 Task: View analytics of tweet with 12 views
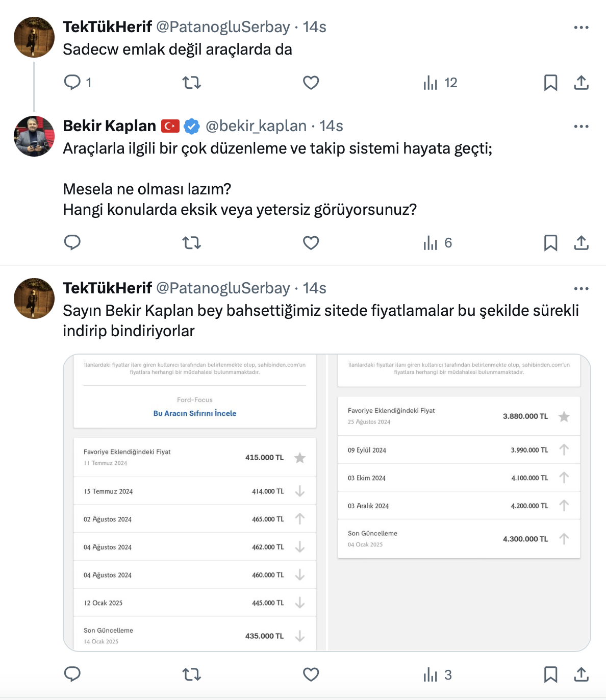[440, 83]
